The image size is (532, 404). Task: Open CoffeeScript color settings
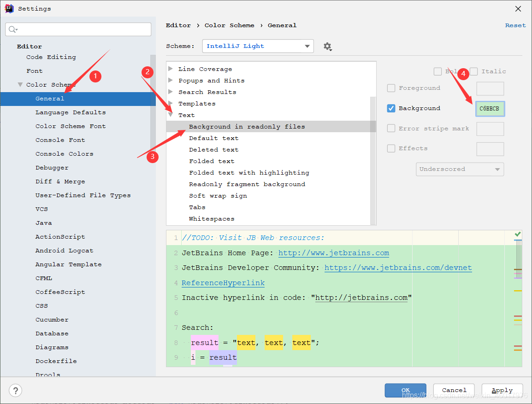(60, 292)
